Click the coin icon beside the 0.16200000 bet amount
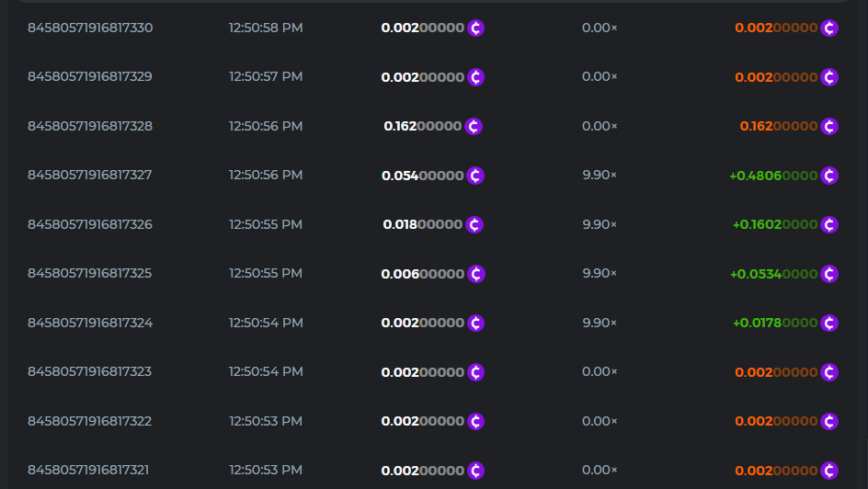 coord(474,126)
